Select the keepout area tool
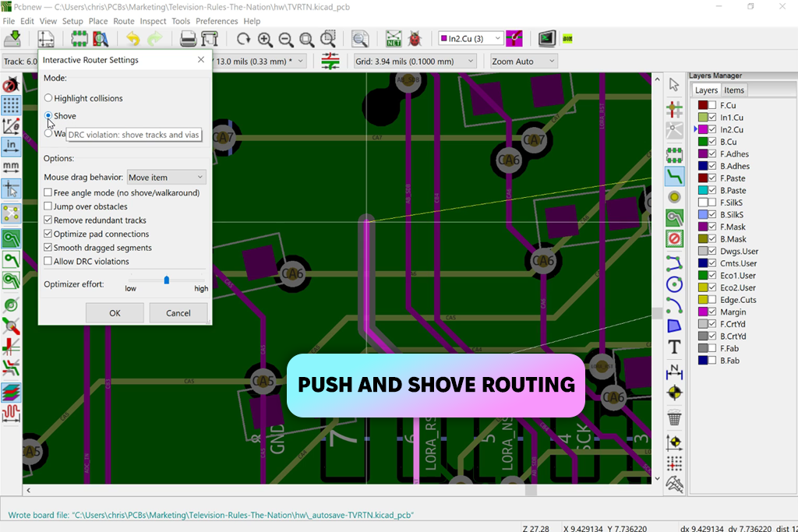 pyautogui.click(x=674, y=238)
